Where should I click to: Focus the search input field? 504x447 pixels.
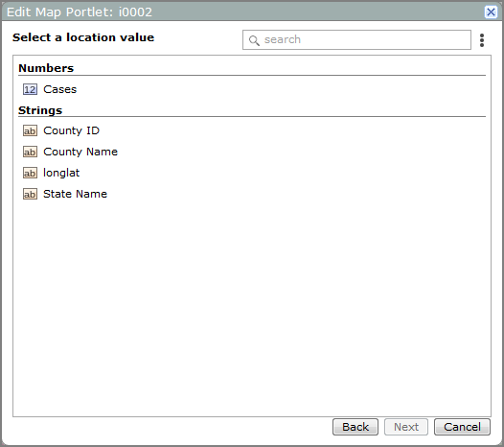(x=356, y=40)
